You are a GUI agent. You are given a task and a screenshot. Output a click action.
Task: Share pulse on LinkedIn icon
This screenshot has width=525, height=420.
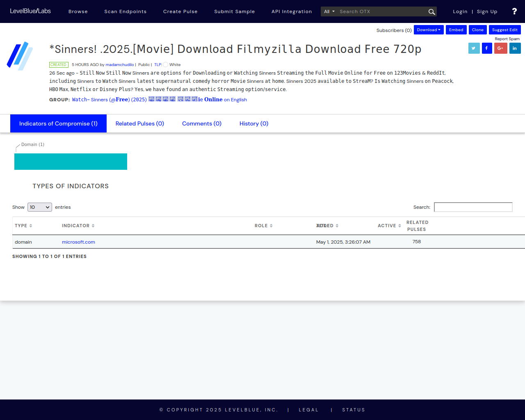tap(515, 48)
